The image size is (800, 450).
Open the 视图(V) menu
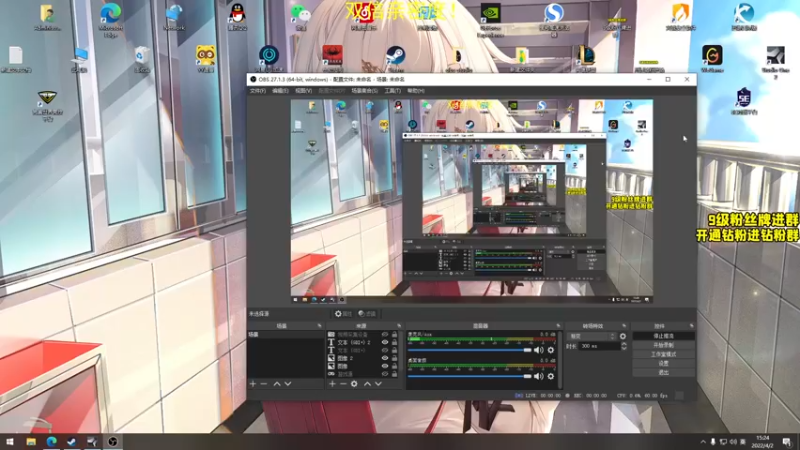pos(303,91)
